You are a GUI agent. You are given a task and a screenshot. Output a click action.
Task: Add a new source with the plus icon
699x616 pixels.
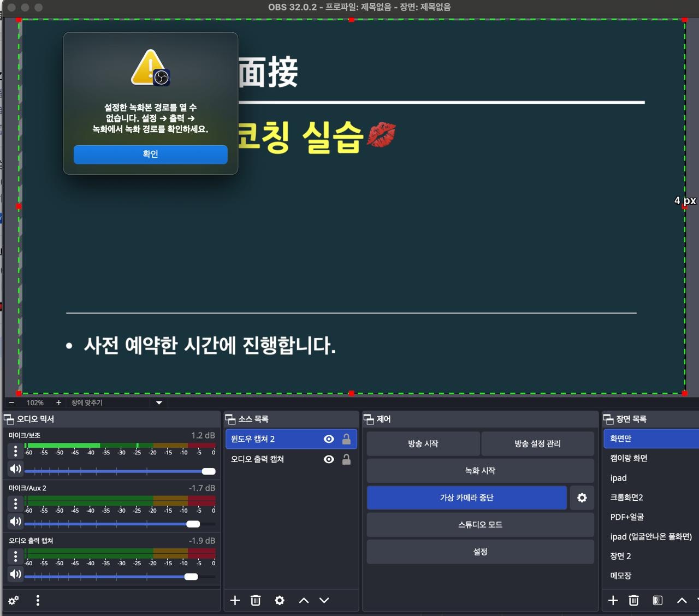(x=235, y=600)
